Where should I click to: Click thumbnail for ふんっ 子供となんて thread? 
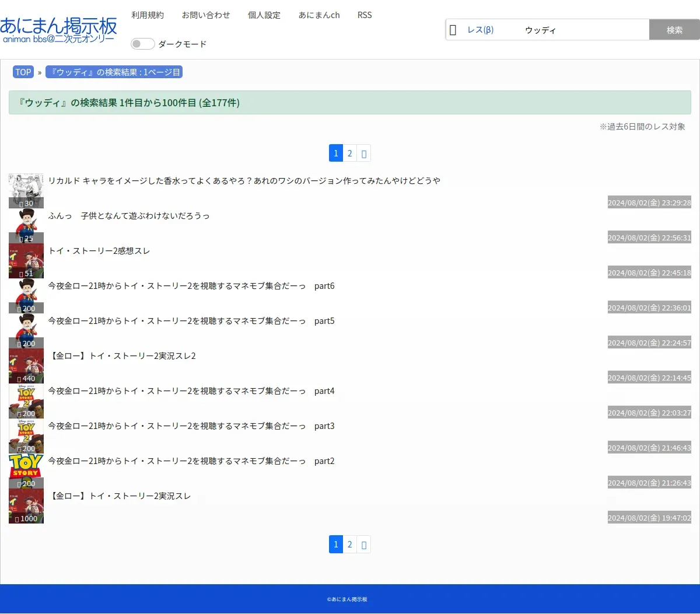(x=26, y=226)
